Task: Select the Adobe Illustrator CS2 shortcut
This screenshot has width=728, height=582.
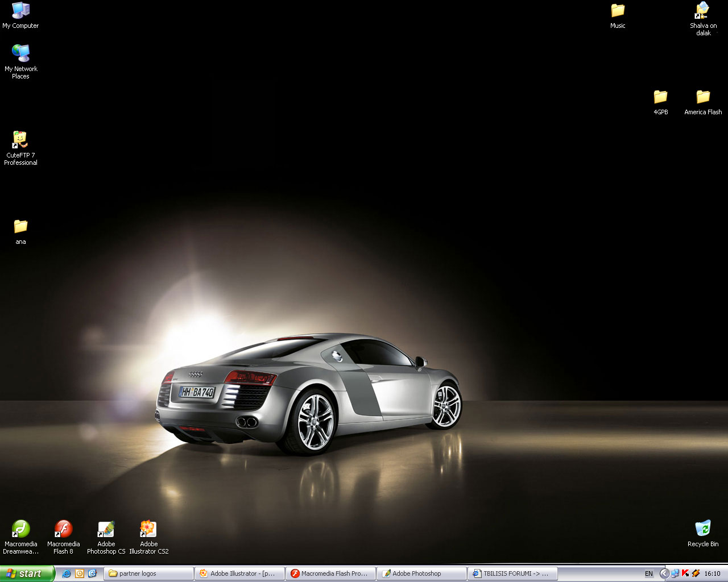Action: [x=148, y=537]
